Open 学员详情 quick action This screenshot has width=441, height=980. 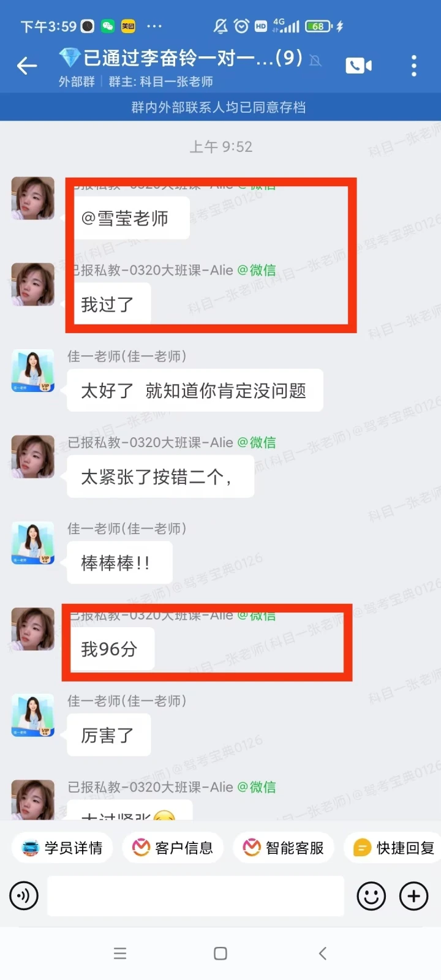click(x=62, y=848)
